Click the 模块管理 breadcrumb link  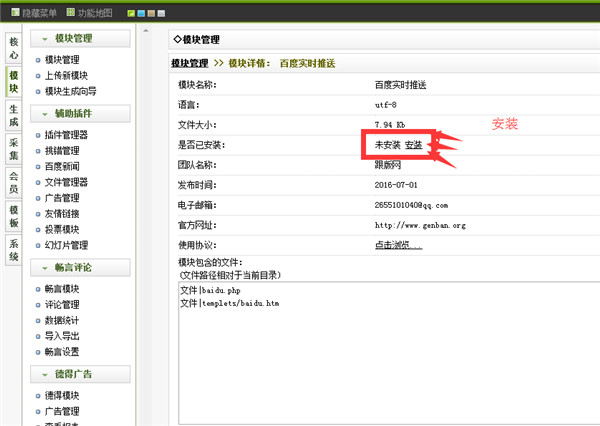(x=189, y=63)
